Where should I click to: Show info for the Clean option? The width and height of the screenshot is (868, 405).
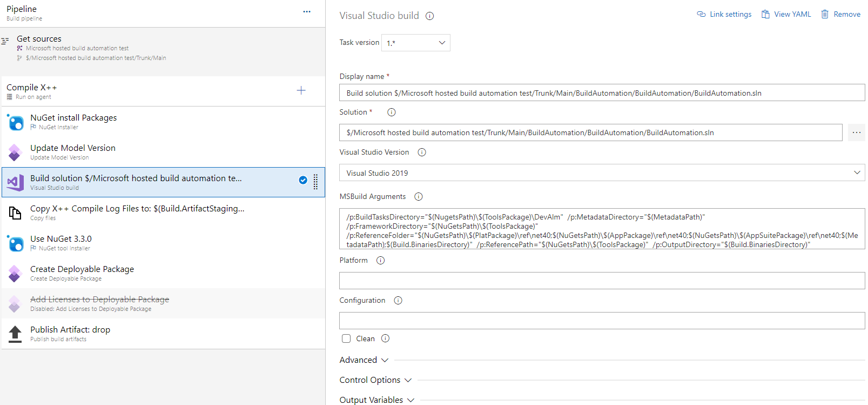point(385,338)
